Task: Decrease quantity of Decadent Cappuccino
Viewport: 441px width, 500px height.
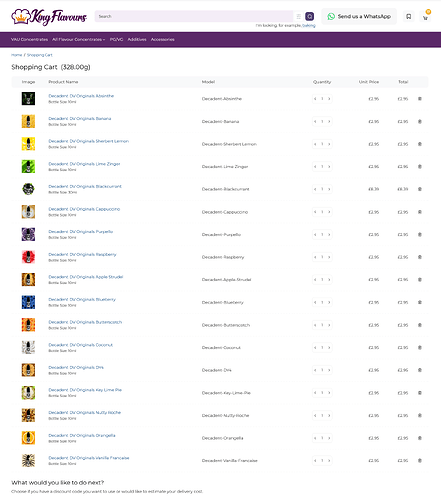Action: pos(315,212)
